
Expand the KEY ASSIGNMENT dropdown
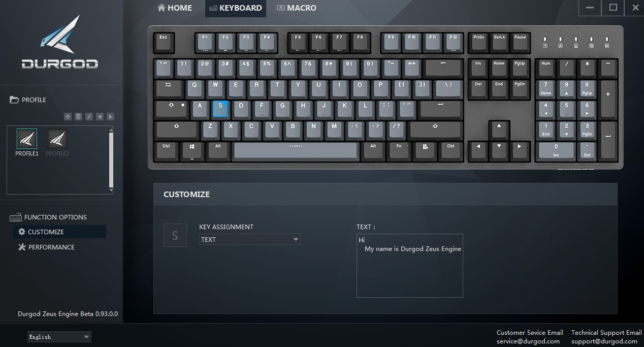pyautogui.click(x=250, y=240)
